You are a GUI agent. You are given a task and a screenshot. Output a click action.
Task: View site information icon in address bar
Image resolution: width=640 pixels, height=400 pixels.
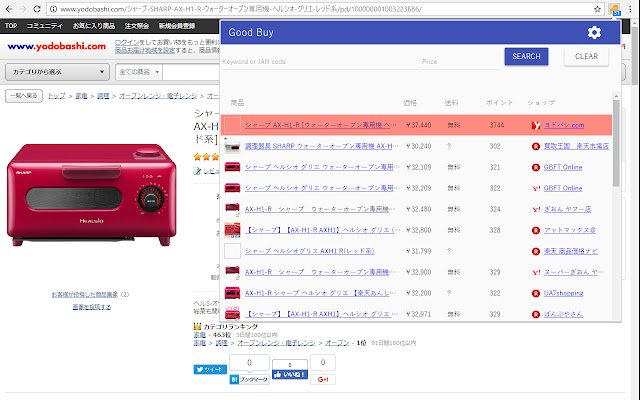[x=53, y=9]
